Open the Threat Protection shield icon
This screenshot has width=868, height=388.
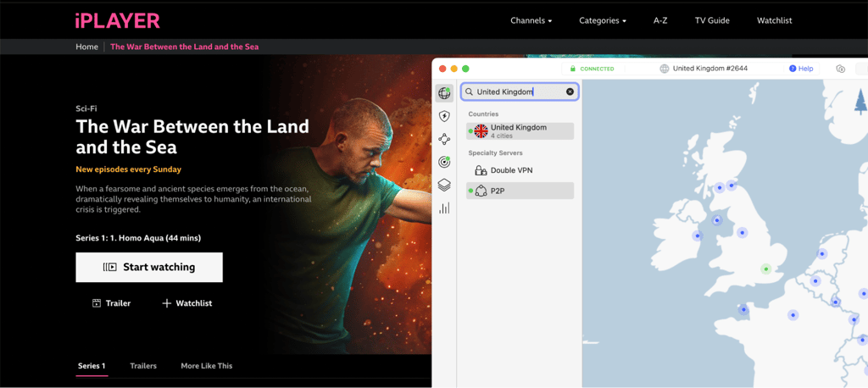[444, 116]
